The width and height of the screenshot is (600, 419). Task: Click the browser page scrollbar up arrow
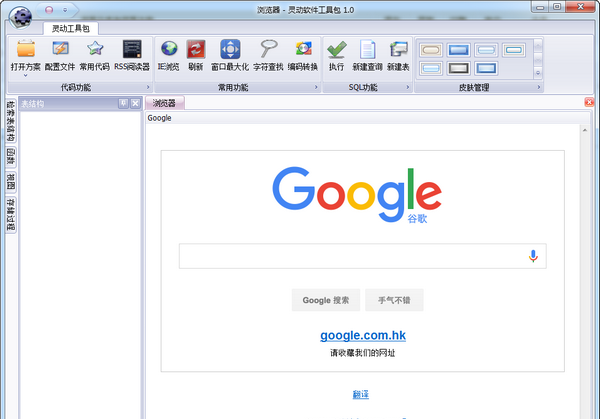(585, 130)
